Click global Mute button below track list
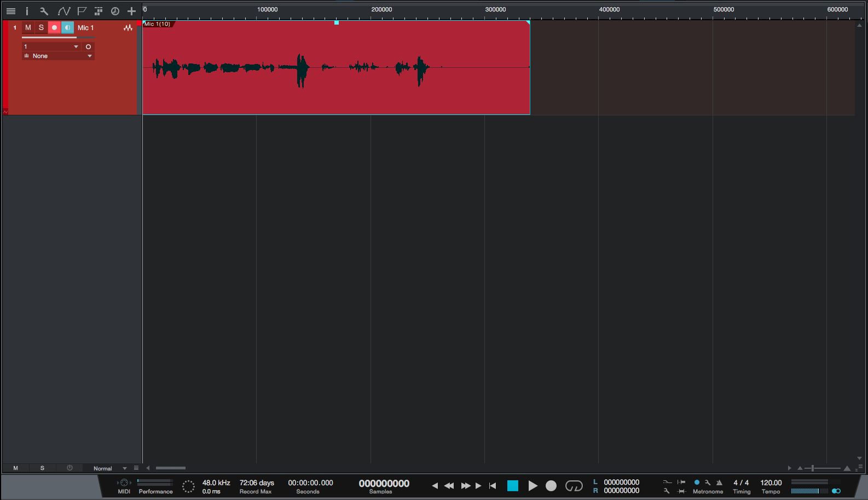The width and height of the screenshot is (868, 500). coord(16,468)
